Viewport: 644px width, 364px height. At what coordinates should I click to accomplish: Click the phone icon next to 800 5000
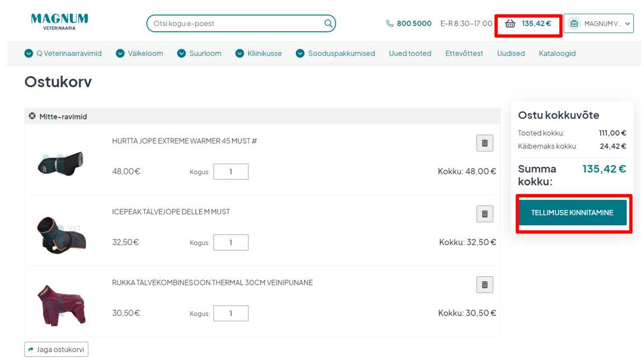(x=389, y=23)
